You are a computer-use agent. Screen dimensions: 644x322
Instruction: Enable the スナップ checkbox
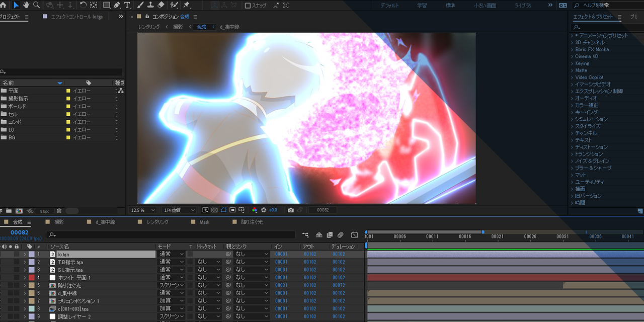[x=248, y=6]
